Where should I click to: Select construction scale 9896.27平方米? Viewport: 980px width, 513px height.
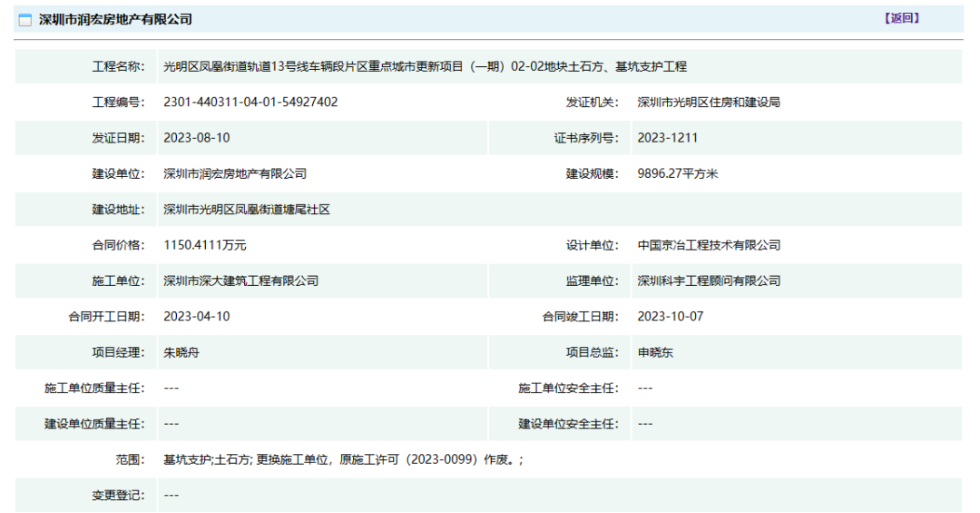coord(678,173)
